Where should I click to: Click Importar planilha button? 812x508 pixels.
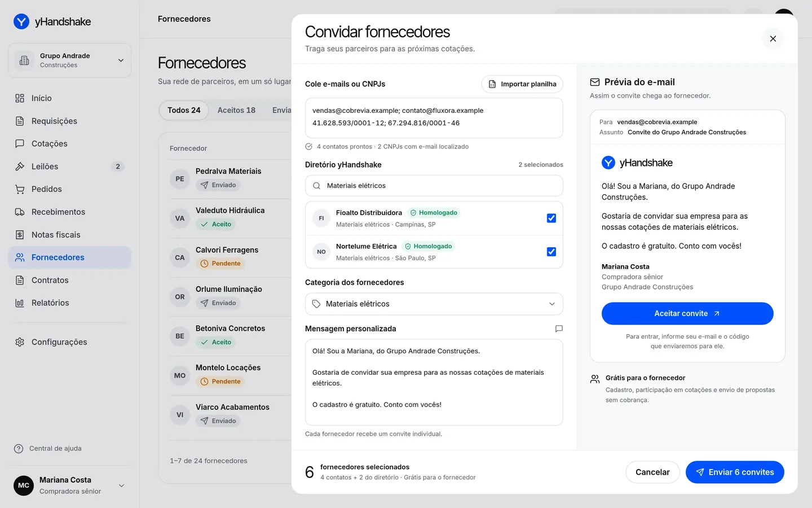[522, 84]
